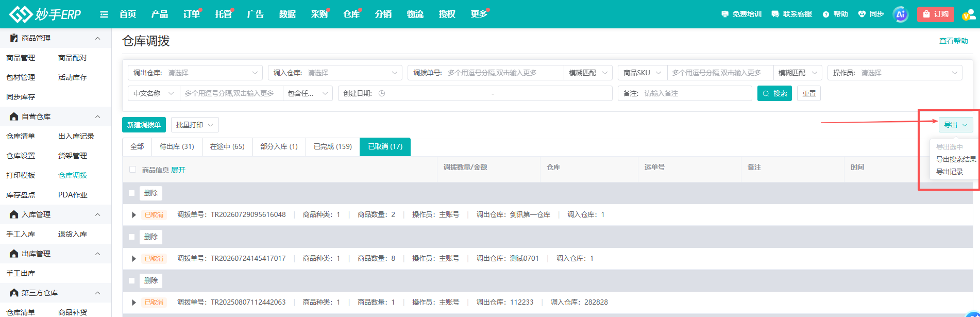980x317 pixels.
Task: Open the 采购 top menu
Action: [319, 14]
